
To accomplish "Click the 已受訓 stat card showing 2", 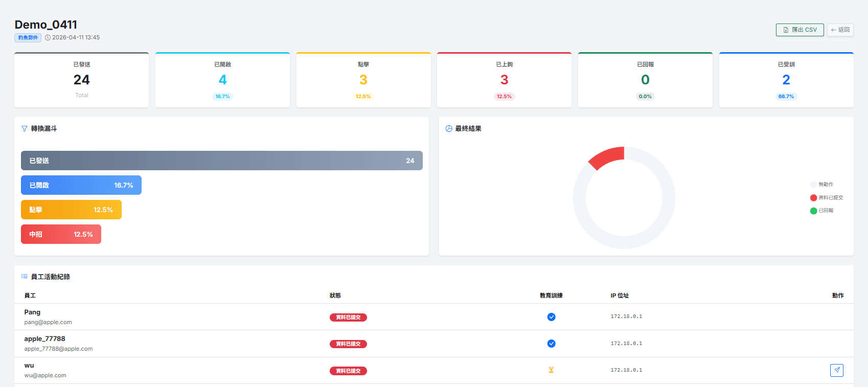I will (x=786, y=80).
